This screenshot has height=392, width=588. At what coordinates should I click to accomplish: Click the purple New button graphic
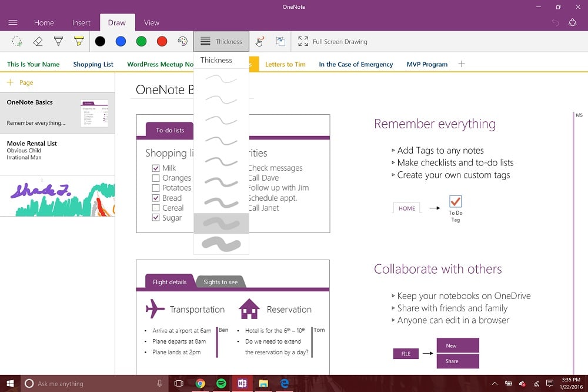tap(458, 346)
